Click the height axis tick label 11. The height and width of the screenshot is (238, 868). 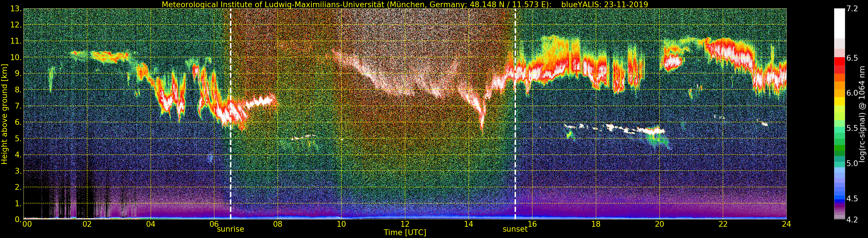click(x=16, y=41)
